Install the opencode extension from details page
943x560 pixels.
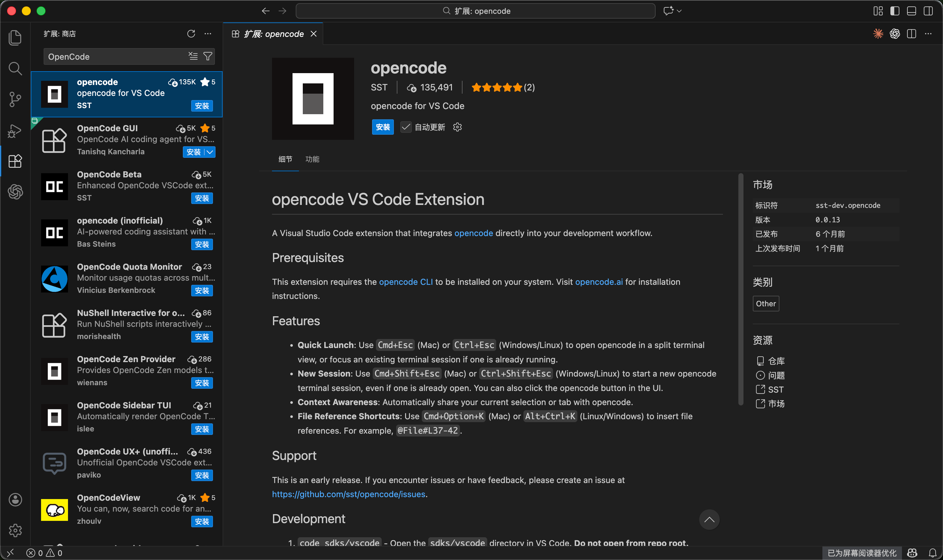(383, 127)
